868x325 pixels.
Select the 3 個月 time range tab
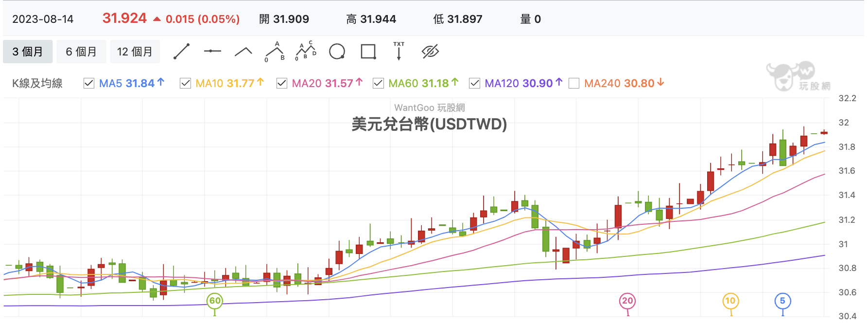(x=28, y=52)
